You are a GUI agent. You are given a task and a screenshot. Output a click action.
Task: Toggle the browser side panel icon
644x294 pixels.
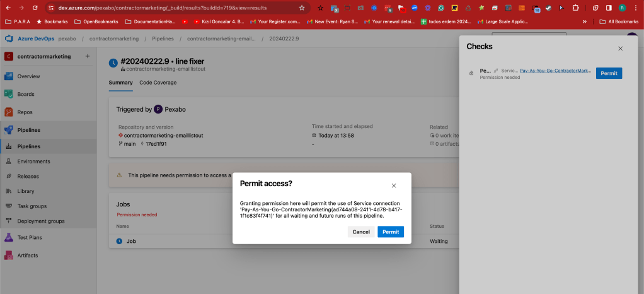click(609, 8)
